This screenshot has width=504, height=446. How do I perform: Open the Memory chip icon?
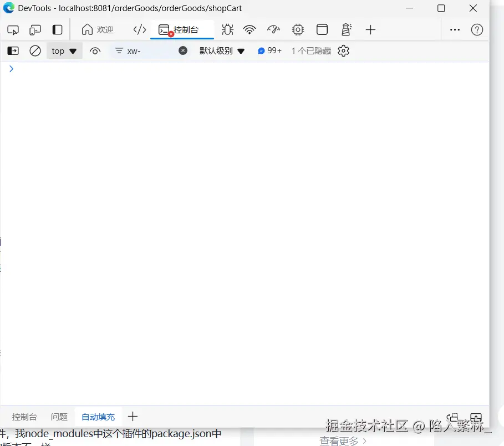(x=298, y=30)
